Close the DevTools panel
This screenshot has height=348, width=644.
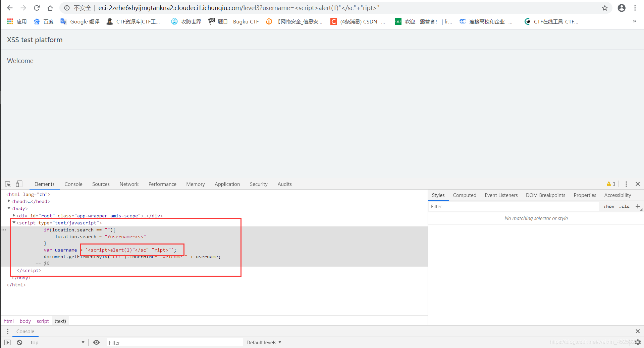pos(638,184)
